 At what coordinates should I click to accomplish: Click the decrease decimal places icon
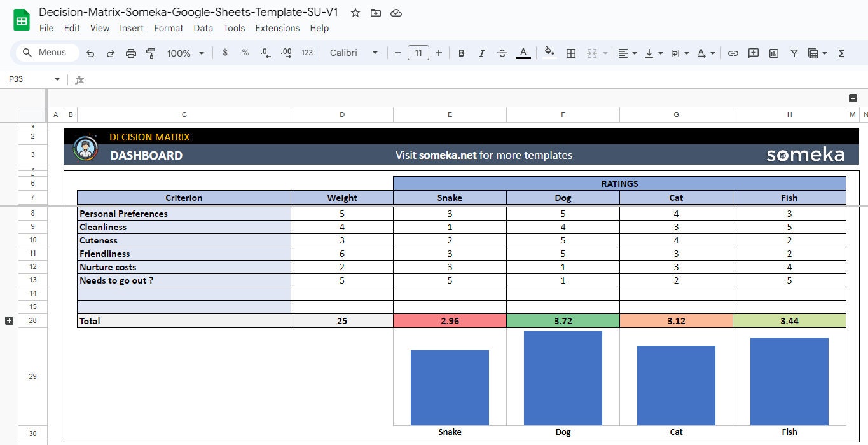point(265,53)
